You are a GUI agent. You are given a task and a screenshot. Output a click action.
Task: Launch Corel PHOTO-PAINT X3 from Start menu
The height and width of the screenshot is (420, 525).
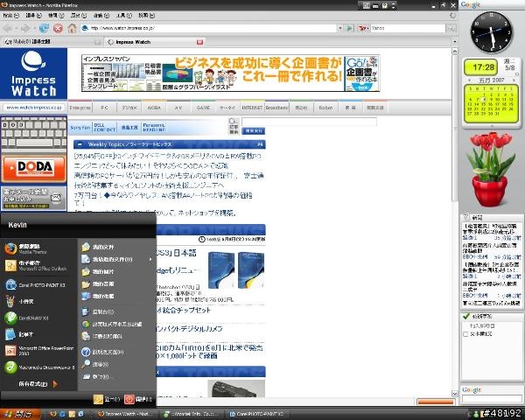38,285
